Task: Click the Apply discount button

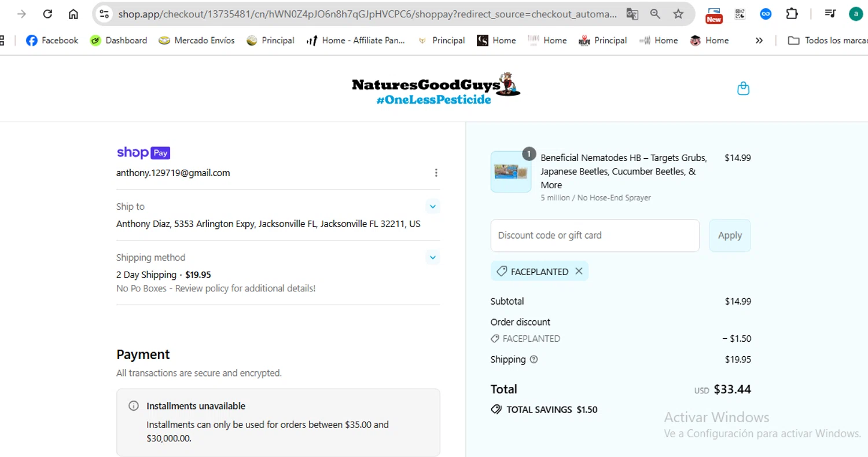Action: tap(730, 235)
